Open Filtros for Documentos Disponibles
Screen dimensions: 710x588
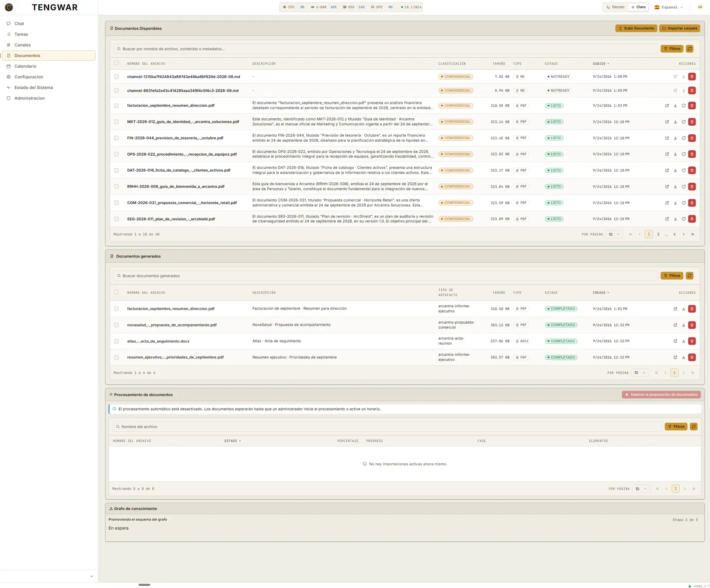672,49
